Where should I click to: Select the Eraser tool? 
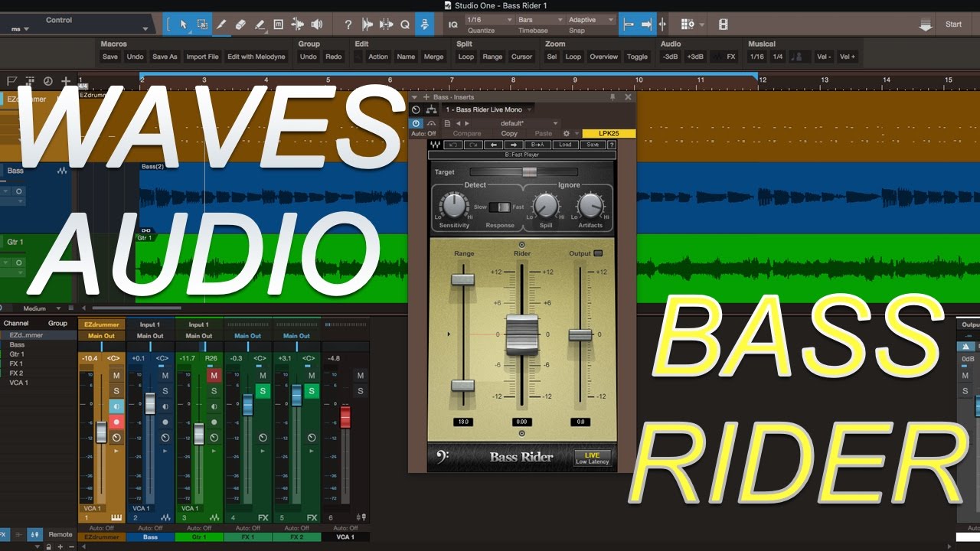240,24
